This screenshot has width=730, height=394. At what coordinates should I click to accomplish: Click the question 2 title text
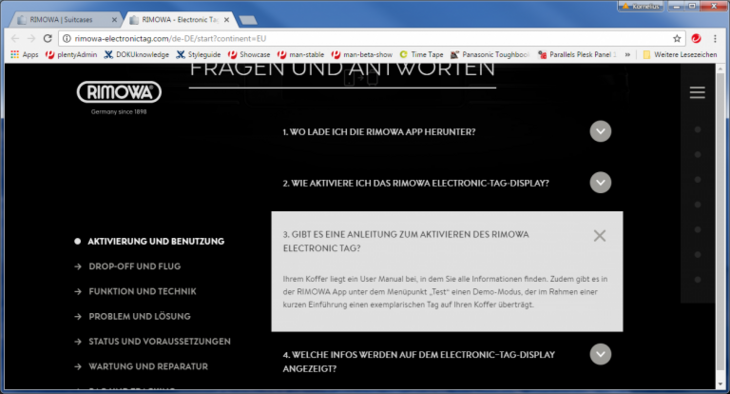(x=416, y=183)
